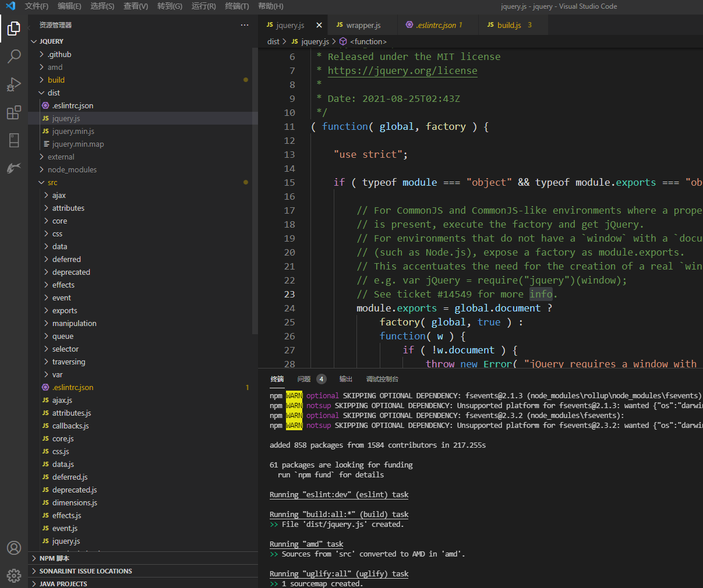Screen dimensions: 703x588
Task: Open jquery.min.js in explorer
Action: [143, 131]
